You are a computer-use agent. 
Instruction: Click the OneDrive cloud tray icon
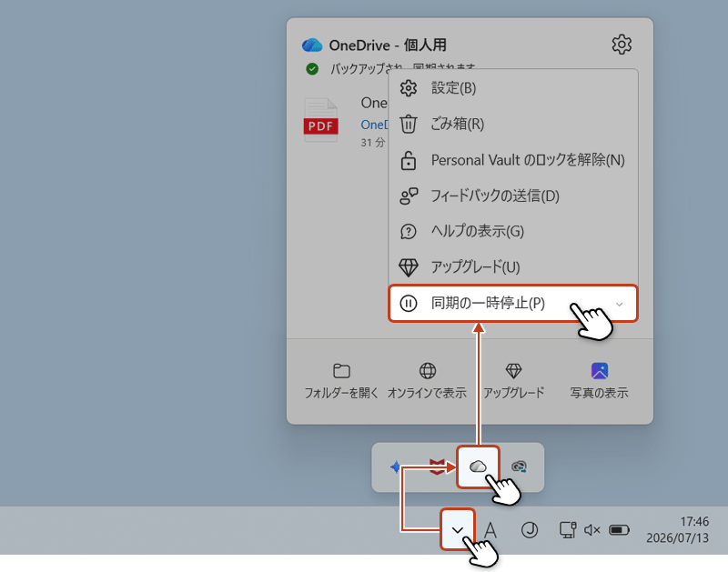(x=478, y=467)
